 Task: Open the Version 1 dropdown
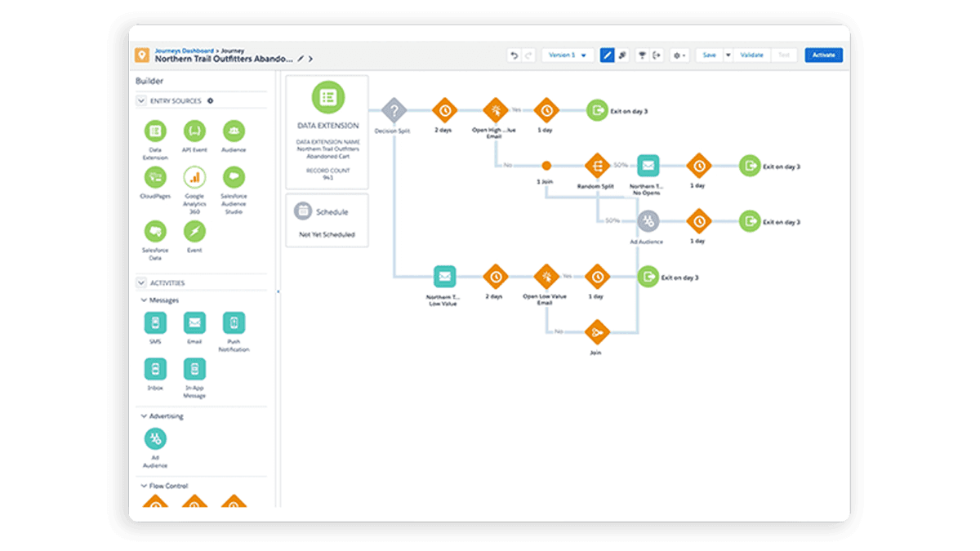click(x=568, y=56)
